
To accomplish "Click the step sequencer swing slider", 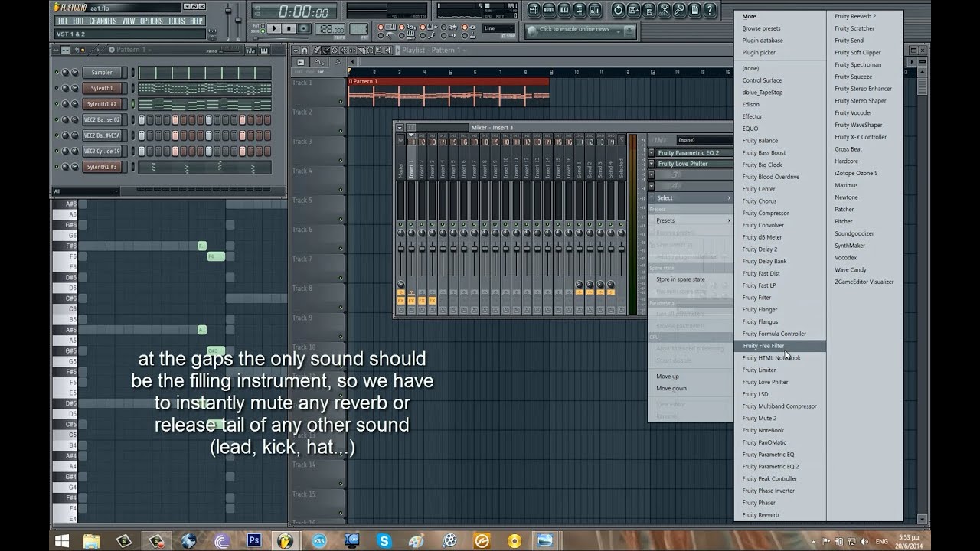I will (x=230, y=51).
